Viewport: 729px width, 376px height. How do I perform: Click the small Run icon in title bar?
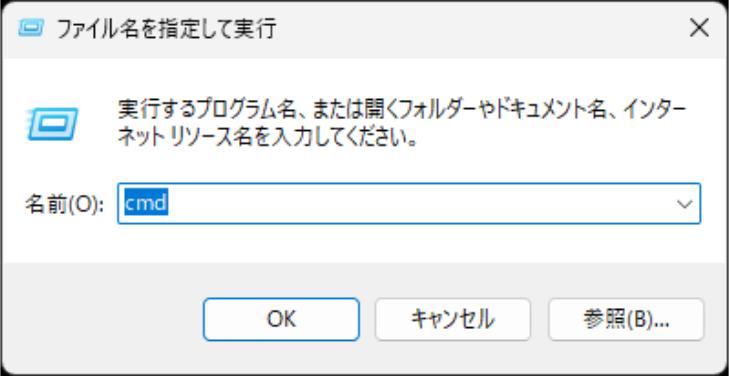[31, 29]
